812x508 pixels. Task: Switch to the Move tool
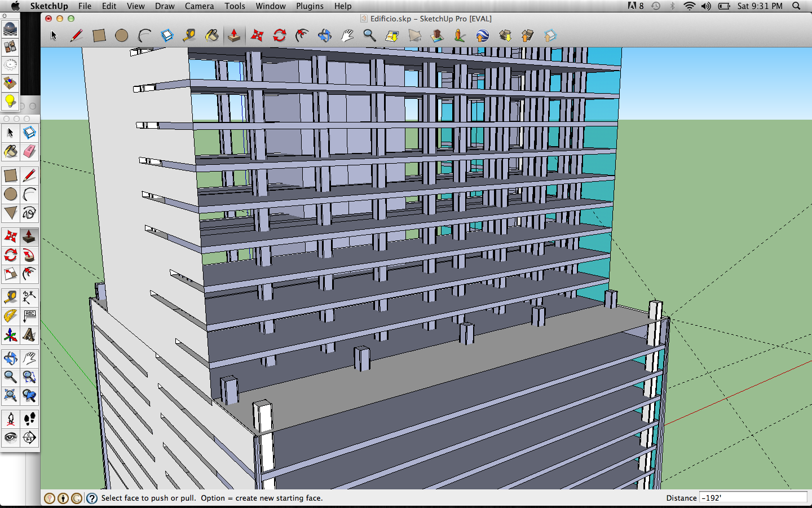[10, 237]
